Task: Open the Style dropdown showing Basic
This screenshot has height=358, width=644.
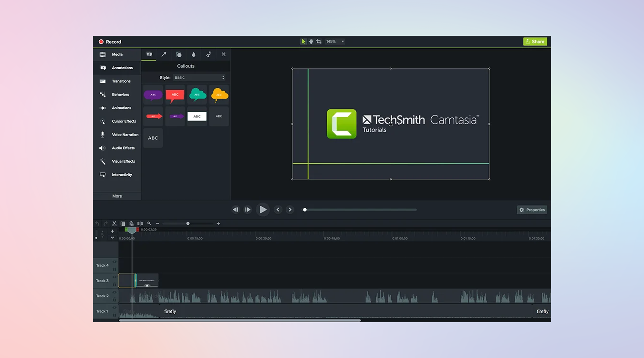Action: (x=200, y=77)
